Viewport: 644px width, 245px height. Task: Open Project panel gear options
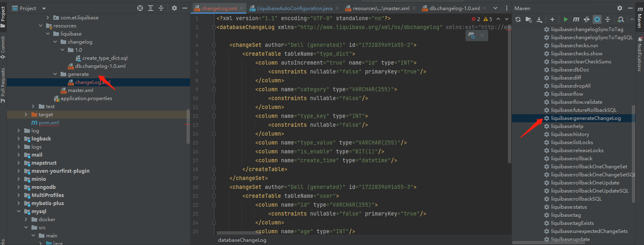point(174,8)
